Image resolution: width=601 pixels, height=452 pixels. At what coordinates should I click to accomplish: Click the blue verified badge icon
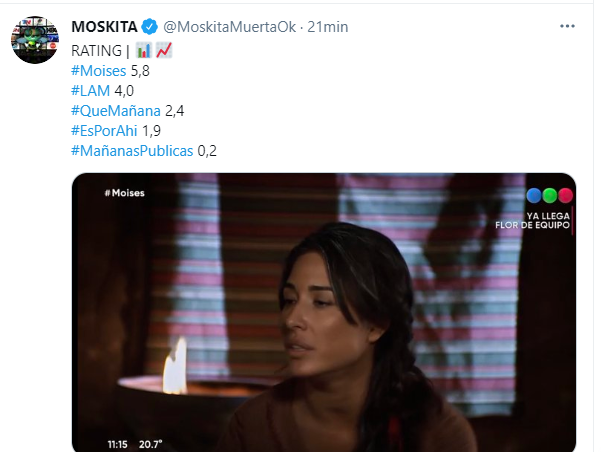pos(149,27)
